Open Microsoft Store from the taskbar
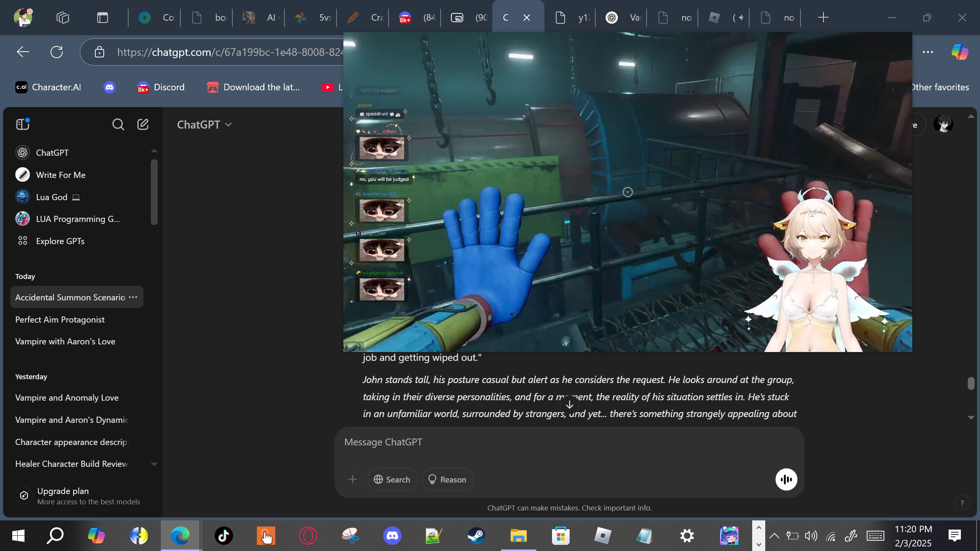Screen dimensions: 980x551 pyautogui.click(x=561, y=536)
